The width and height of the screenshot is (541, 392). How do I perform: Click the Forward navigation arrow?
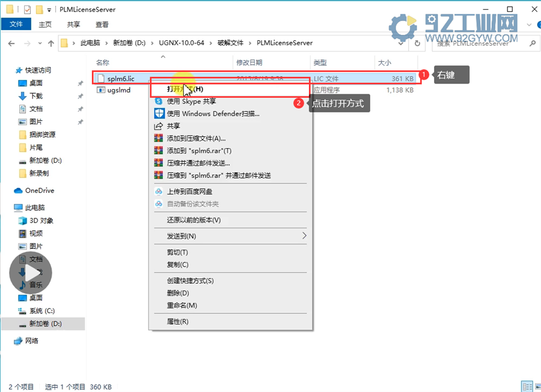click(x=27, y=43)
